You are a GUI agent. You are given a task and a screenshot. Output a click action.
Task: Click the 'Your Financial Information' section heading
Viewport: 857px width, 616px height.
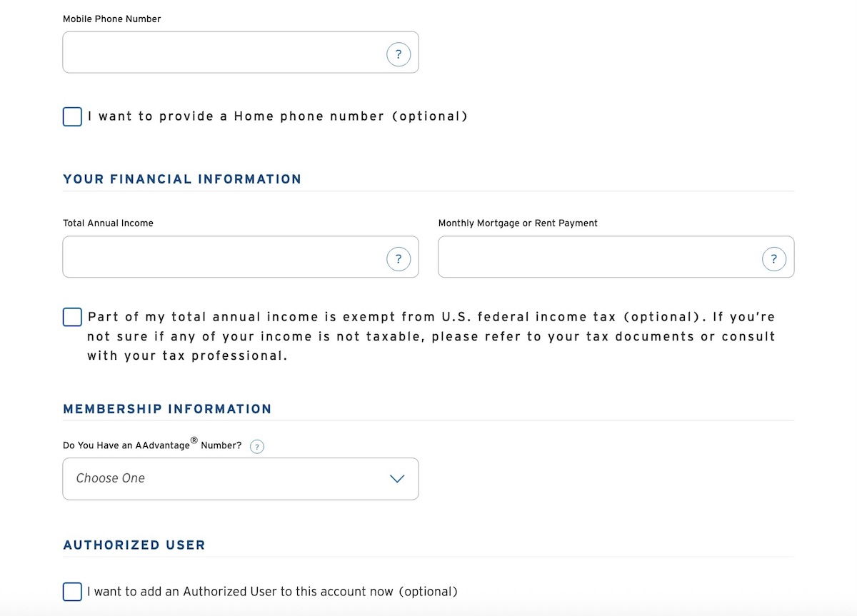(182, 179)
